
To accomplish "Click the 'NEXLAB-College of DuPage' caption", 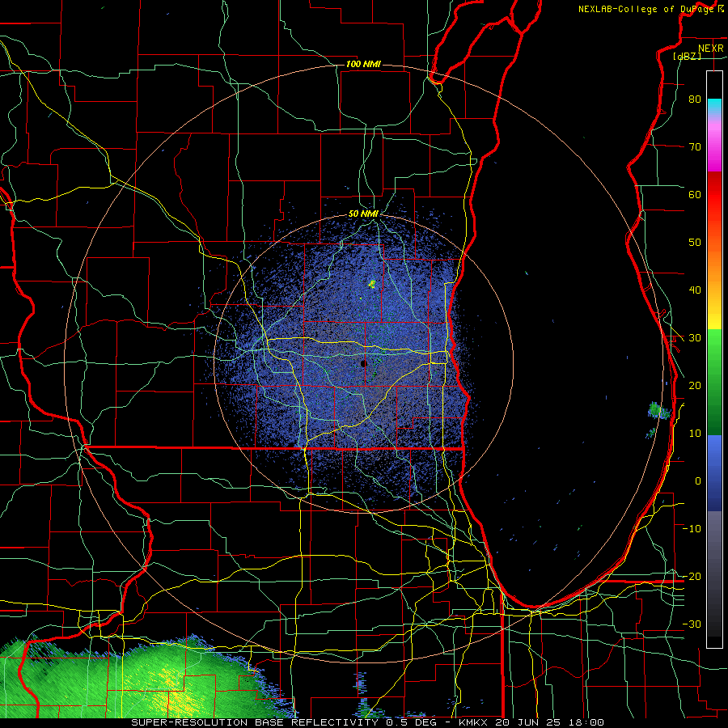I will point(646,9).
